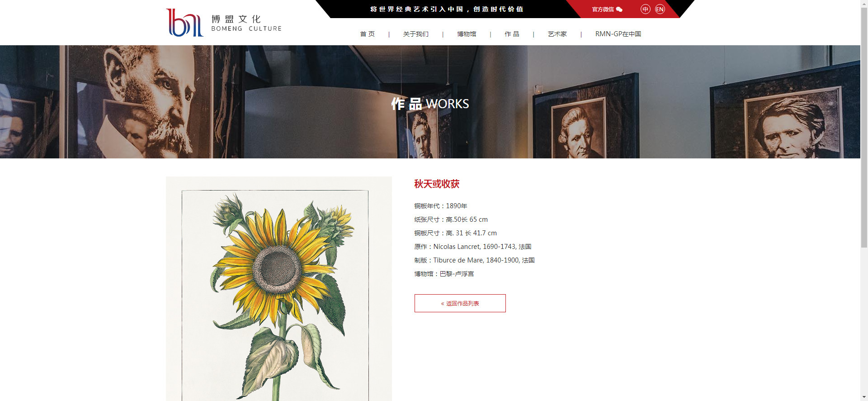This screenshot has width=868, height=401.
Task: Click the top slogan banner text
Action: (447, 9)
